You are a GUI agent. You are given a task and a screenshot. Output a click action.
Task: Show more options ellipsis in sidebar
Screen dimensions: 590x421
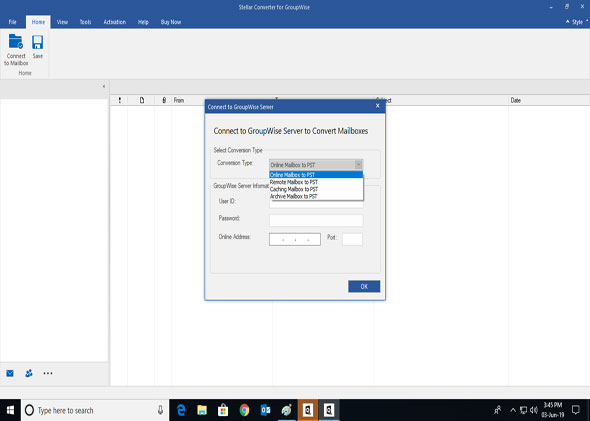pos(48,373)
